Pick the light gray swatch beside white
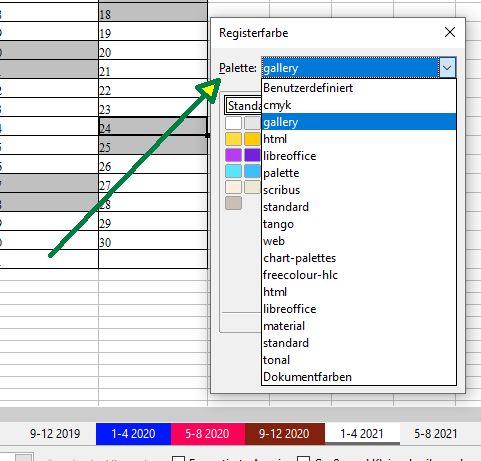 [x=252, y=123]
